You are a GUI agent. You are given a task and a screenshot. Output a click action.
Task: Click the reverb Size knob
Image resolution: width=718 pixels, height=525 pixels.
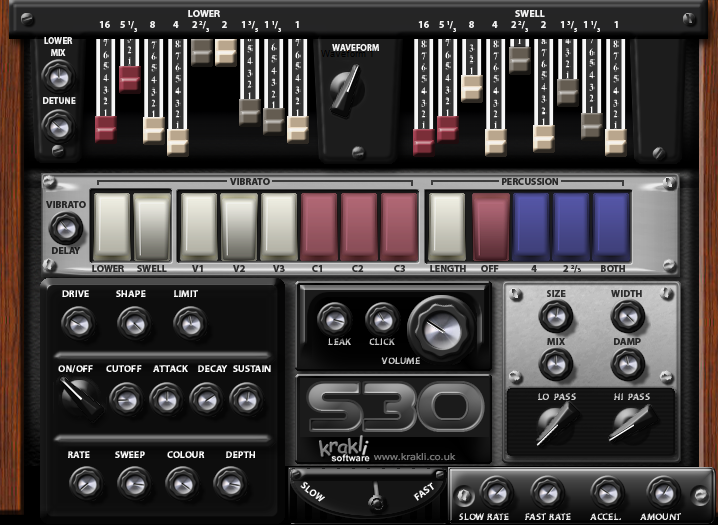click(555, 317)
